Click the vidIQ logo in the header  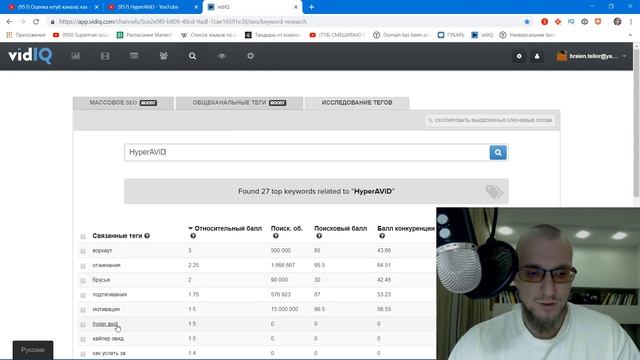30,56
